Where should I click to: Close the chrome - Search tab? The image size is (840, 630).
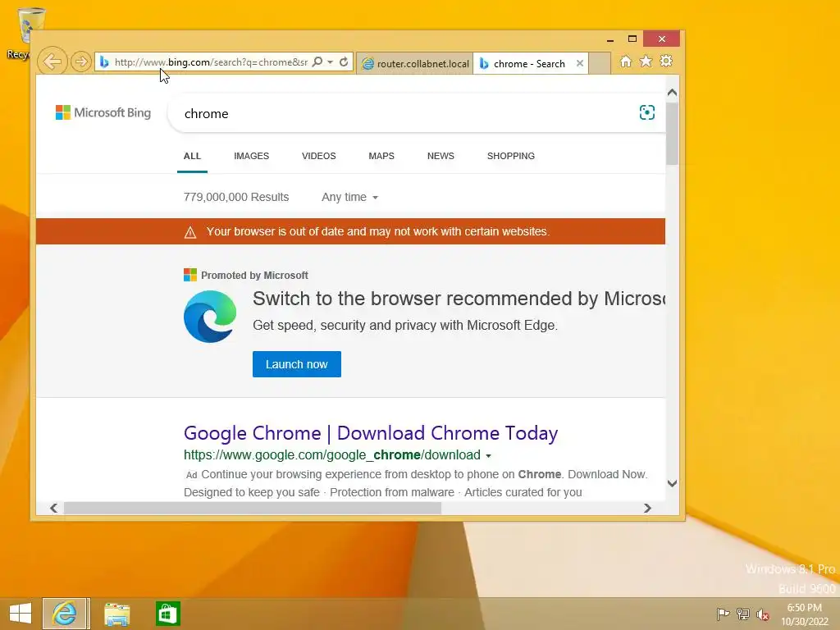(x=580, y=63)
